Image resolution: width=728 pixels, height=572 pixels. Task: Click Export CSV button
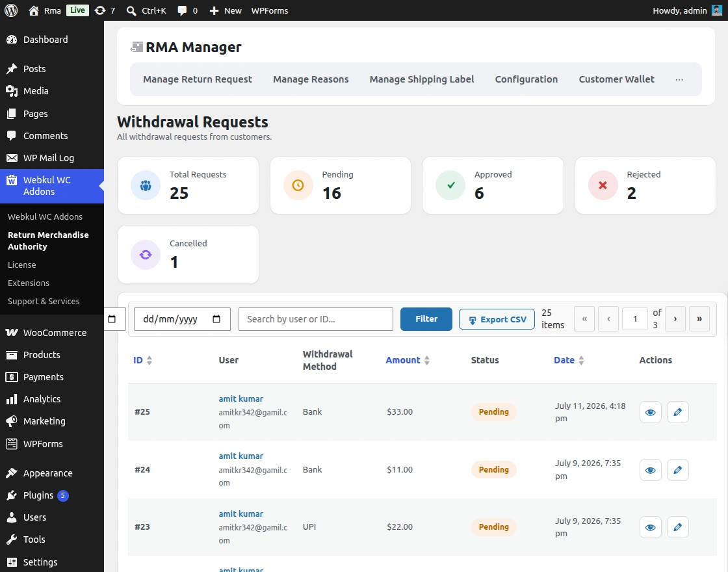click(497, 319)
